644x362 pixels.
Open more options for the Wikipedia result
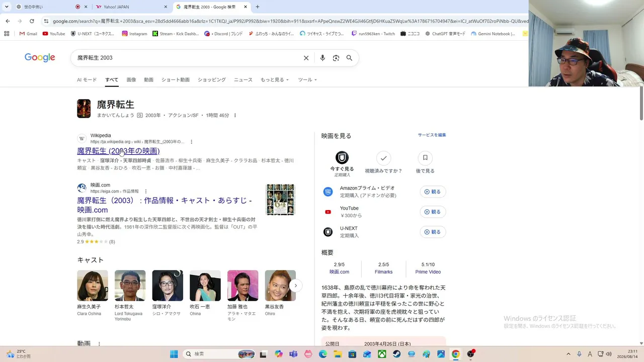191,142
